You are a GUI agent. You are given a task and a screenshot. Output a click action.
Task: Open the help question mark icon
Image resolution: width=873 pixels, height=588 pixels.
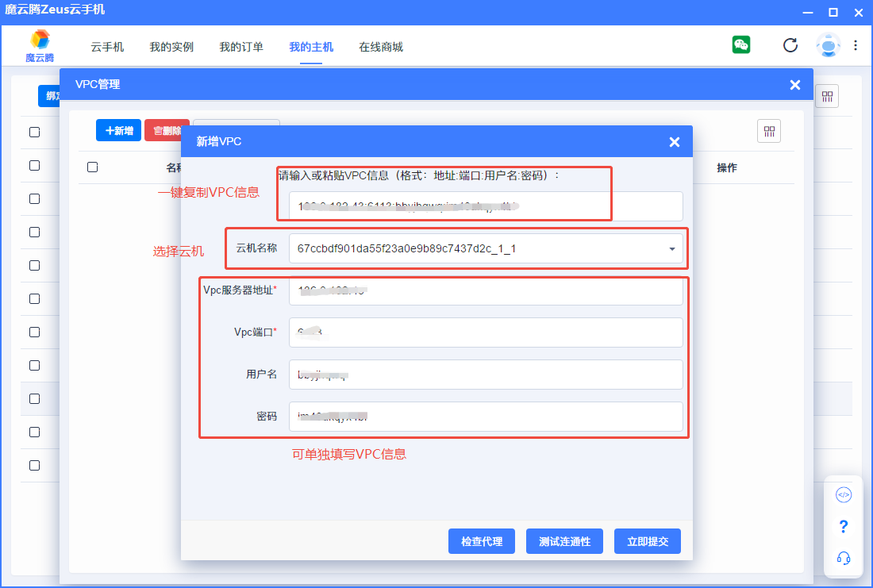pyautogui.click(x=844, y=527)
